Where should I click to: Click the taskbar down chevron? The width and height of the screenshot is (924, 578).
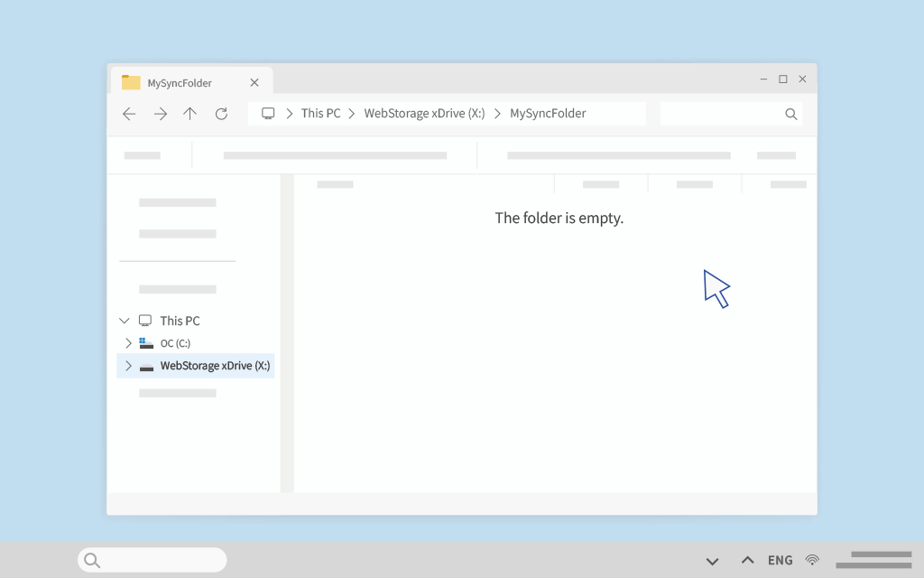713,561
